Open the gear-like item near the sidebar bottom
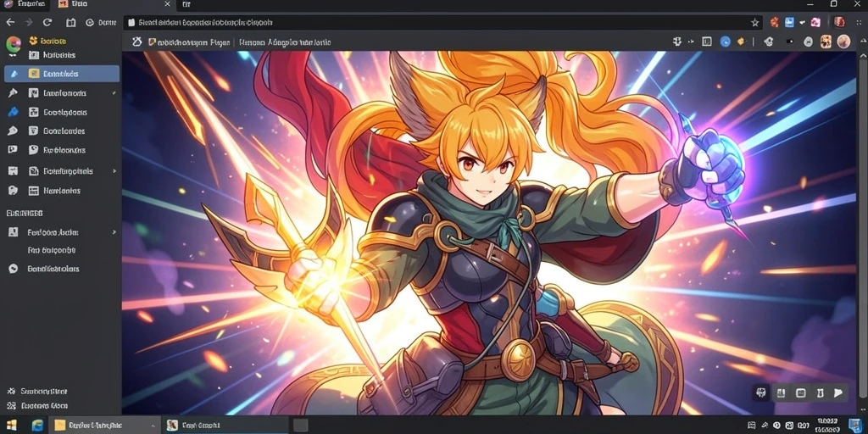868x434 pixels. [x=37, y=392]
